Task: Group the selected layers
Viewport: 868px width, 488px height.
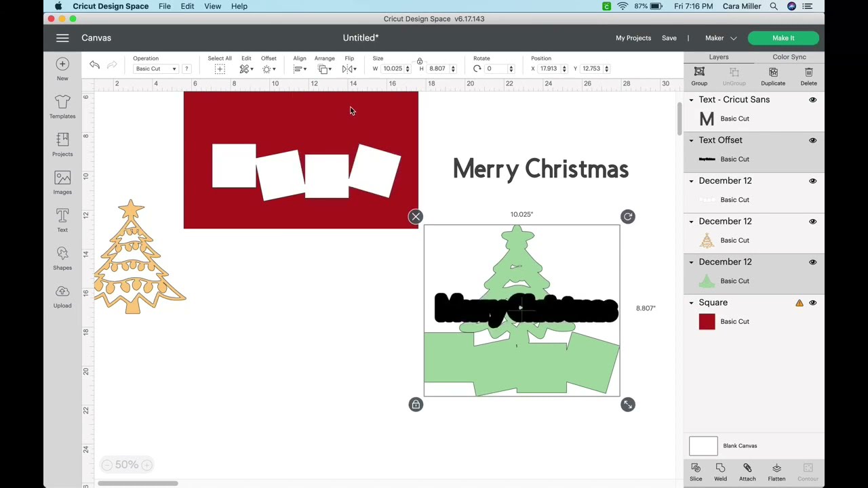Action: coord(699,76)
